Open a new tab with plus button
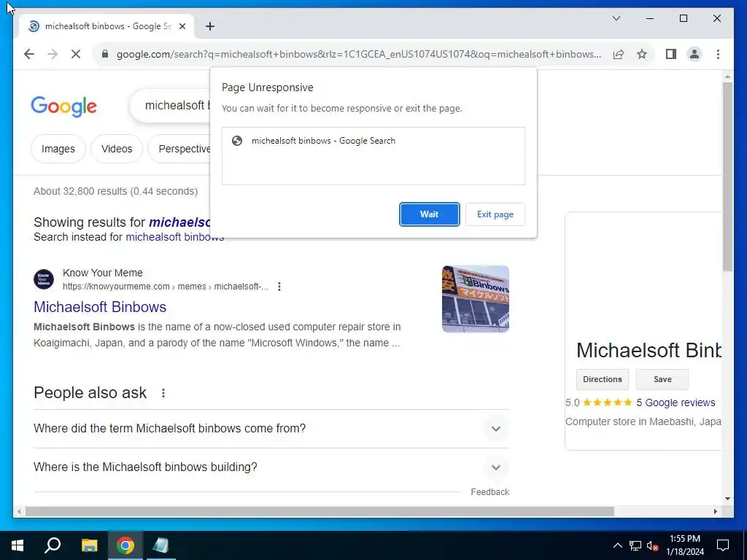The width and height of the screenshot is (747, 560). point(209,26)
